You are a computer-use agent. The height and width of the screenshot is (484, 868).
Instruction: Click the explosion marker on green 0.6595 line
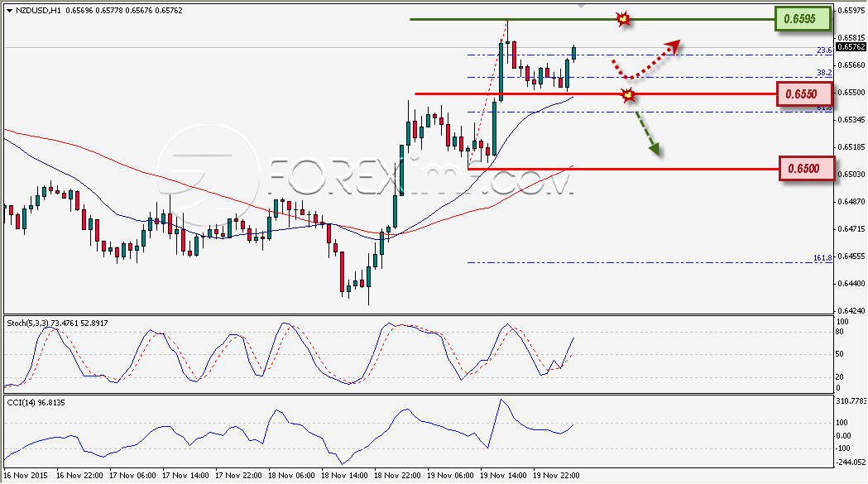[x=623, y=18]
